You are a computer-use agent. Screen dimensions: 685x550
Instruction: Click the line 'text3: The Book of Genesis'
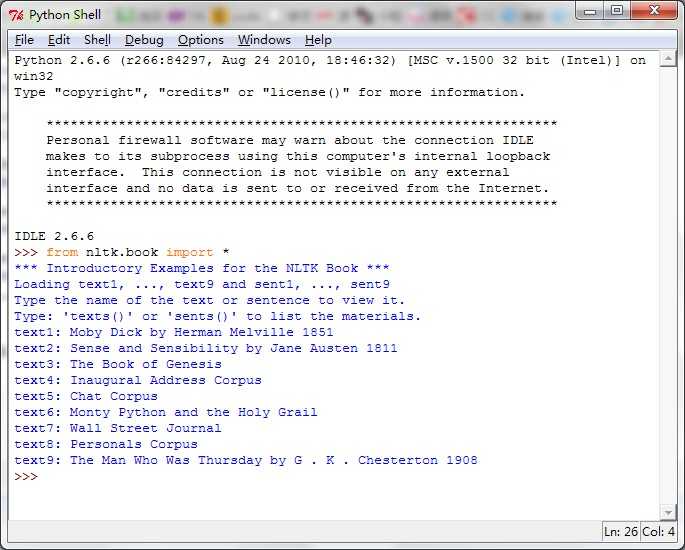pyautogui.click(x=118, y=364)
